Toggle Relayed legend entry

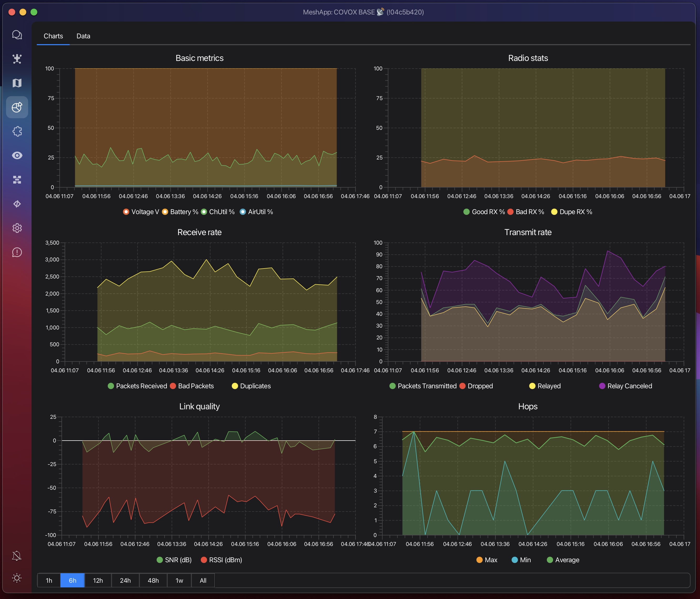point(545,386)
